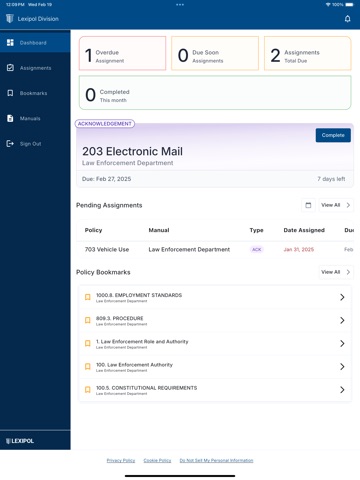Open chevron for 100. Law Enforcement Authority

pyautogui.click(x=342, y=367)
